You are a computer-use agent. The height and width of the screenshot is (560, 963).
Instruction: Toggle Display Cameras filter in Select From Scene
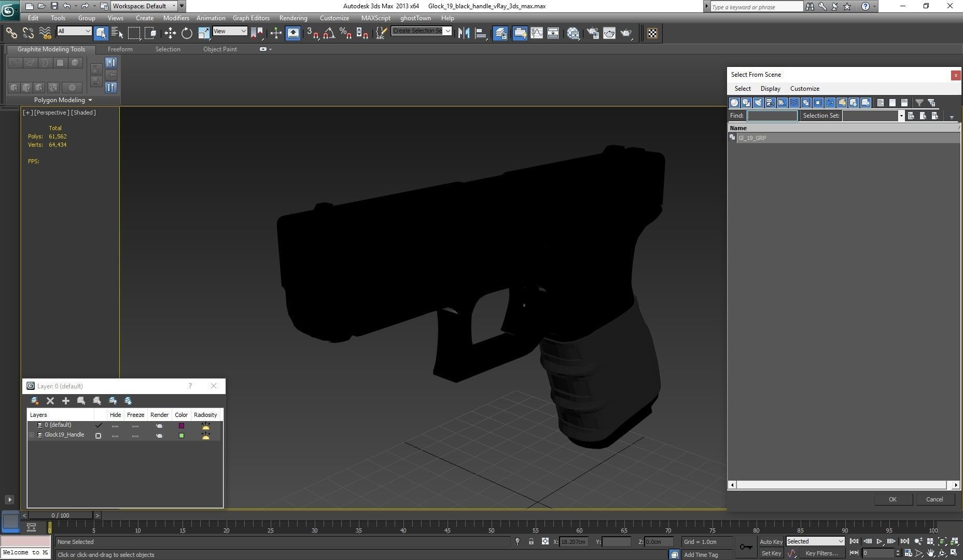(770, 103)
